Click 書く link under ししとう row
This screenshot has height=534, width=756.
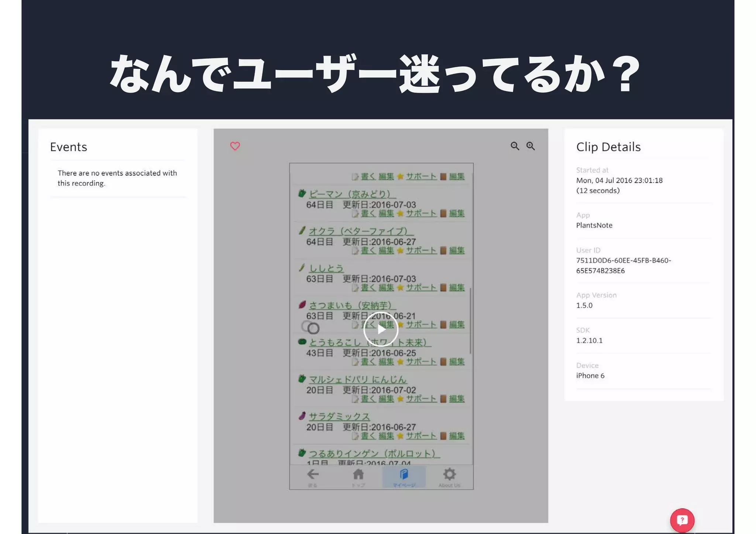[368, 287]
